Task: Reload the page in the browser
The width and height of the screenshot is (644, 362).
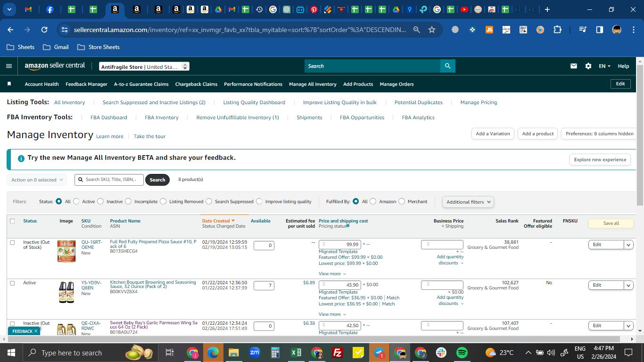Action: point(44,30)
